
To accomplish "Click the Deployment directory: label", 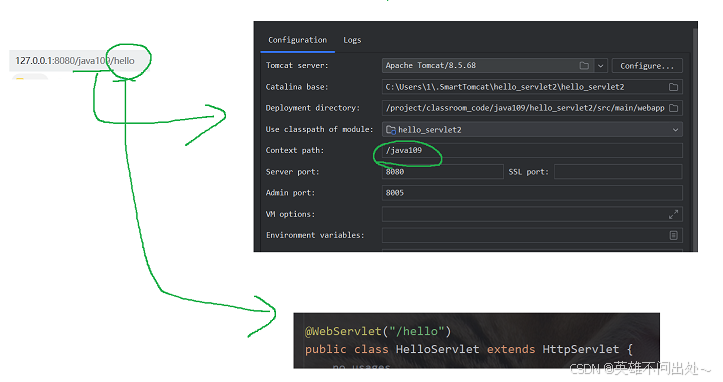I will (313, 108).
